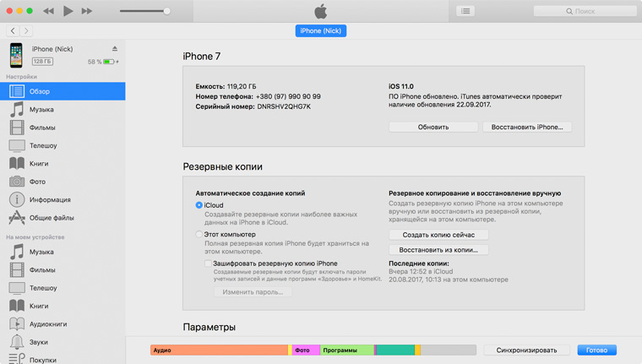Click the Фото storage bar segment

[x=306, y=350]
